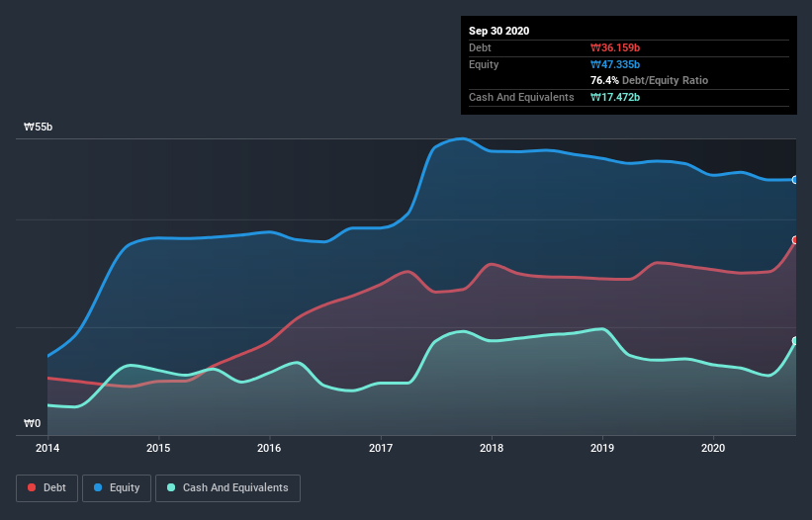Click the ₩47.335b equity value
Viewport: 812px width, 520px height.
click(x=615, y=64)
